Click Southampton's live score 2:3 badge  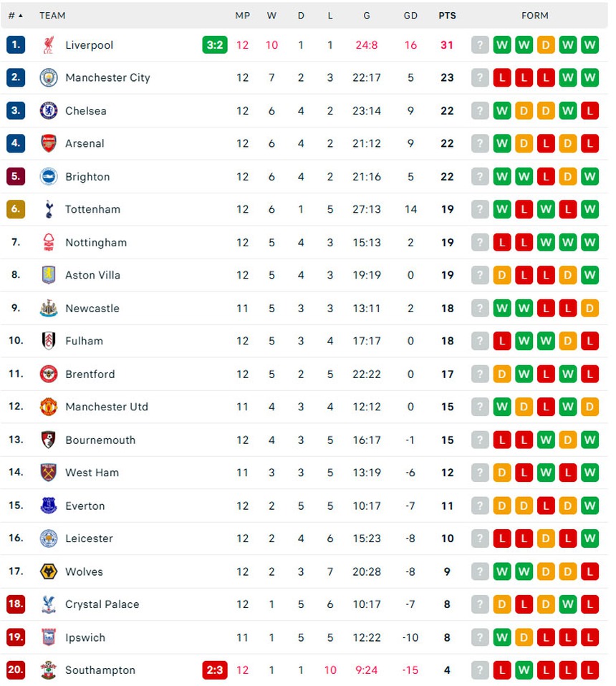pyautogui.click(x=214, y=671)
